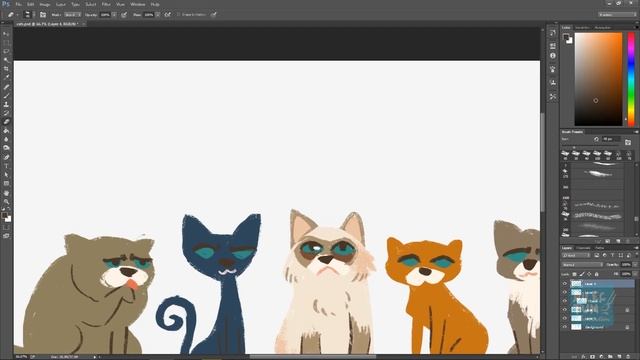Open the Edit menu
Viewport: 640px width, 360px height.
coord(31,4)
